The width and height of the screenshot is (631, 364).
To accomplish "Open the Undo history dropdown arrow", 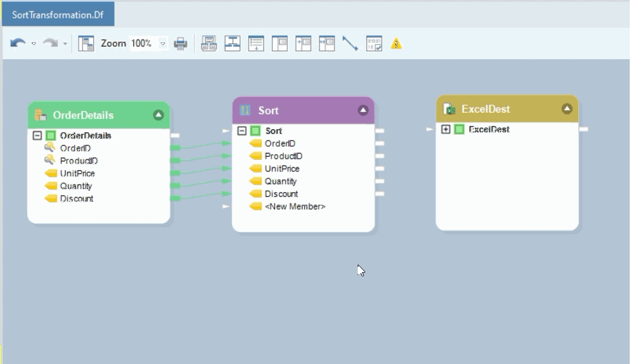I will click(33, 43).
